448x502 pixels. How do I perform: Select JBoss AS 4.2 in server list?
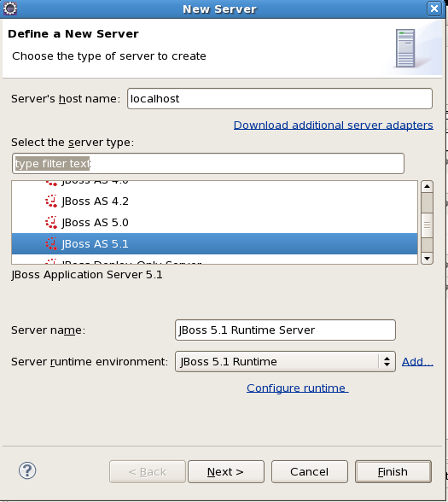click(x=214, y=201)
